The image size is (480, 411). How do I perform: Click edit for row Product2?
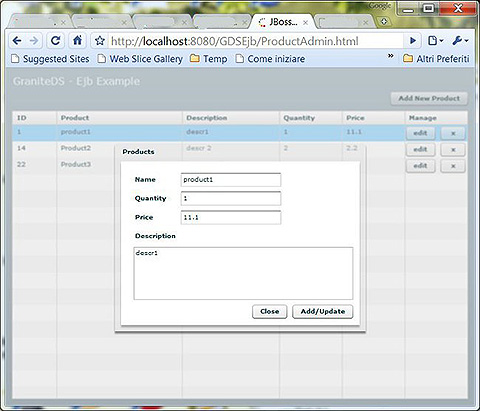click(x=420, y=149)
